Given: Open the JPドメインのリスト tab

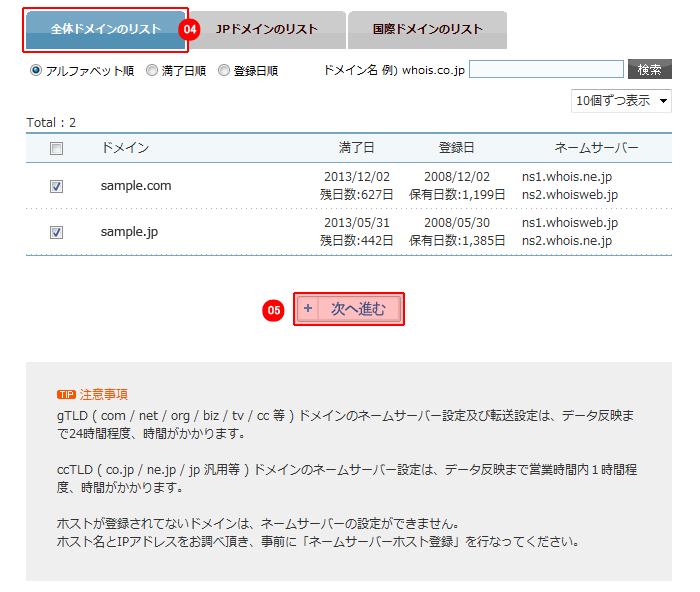Looking at the screenshot, I should point(266,30).
